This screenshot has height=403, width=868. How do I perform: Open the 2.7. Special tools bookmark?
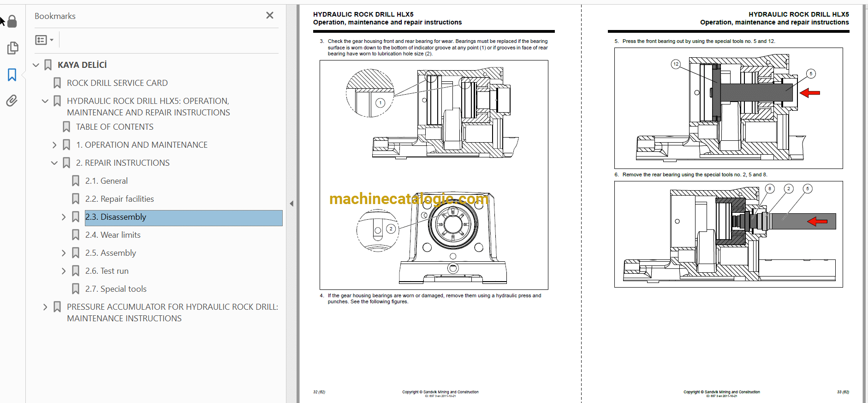(116, 289)
